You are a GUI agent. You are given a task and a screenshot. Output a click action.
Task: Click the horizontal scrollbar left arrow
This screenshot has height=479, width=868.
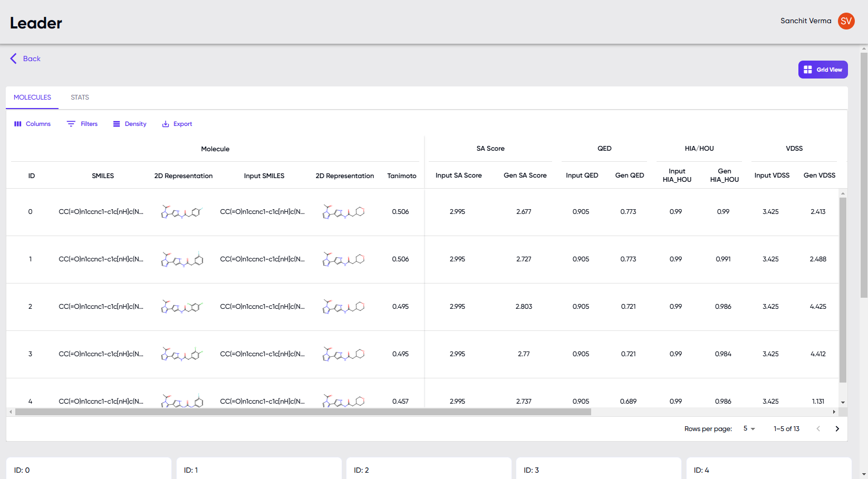coord(10,412)
